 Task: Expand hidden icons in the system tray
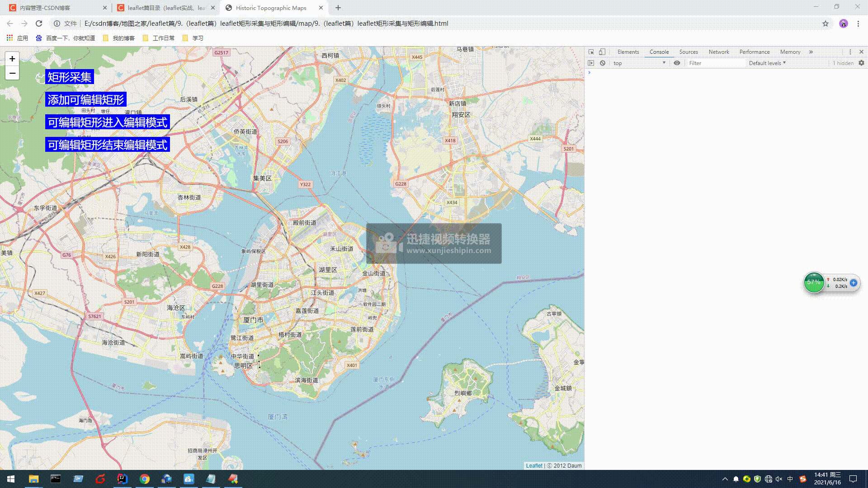pos(725,479)
